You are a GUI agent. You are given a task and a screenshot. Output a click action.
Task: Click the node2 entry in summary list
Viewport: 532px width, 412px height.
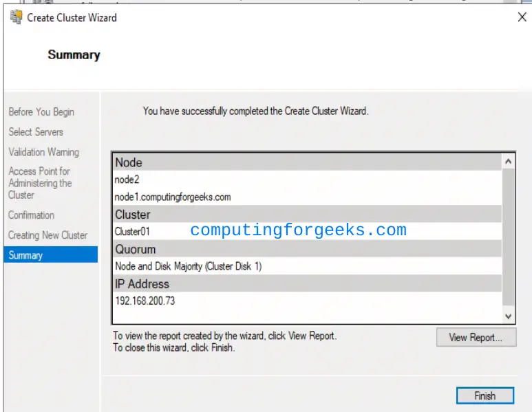(x=307, y=180)
